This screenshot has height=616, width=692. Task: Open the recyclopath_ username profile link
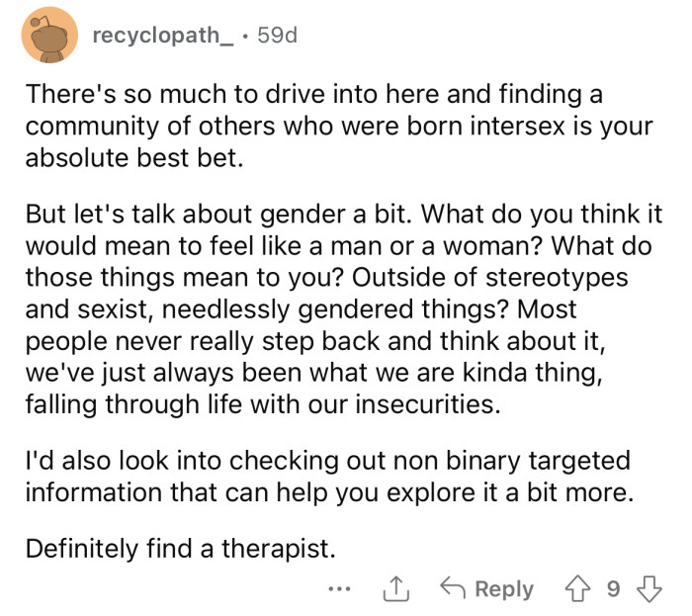(x=162, y=37)
